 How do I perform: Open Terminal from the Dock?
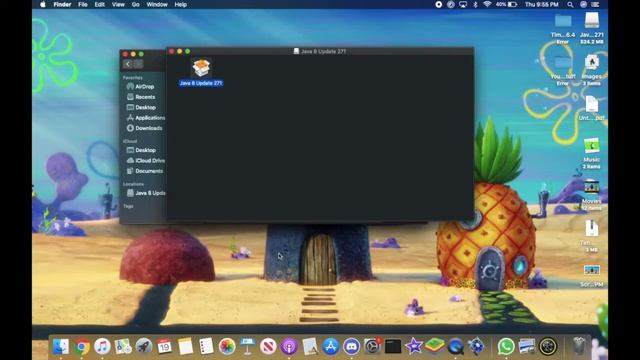click(x=393, y=347)
